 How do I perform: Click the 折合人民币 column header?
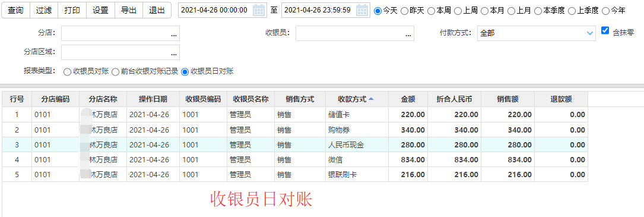pyautogui.click(x=454, y=99)
